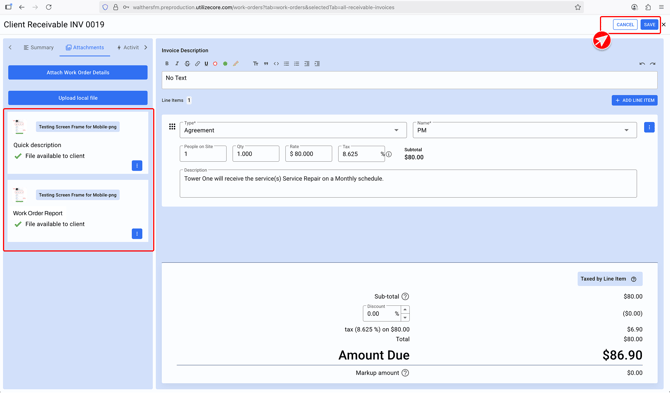The image size is (670, 393).
Task: Grab the line item drag handle
Action: [x=172, y=126]
